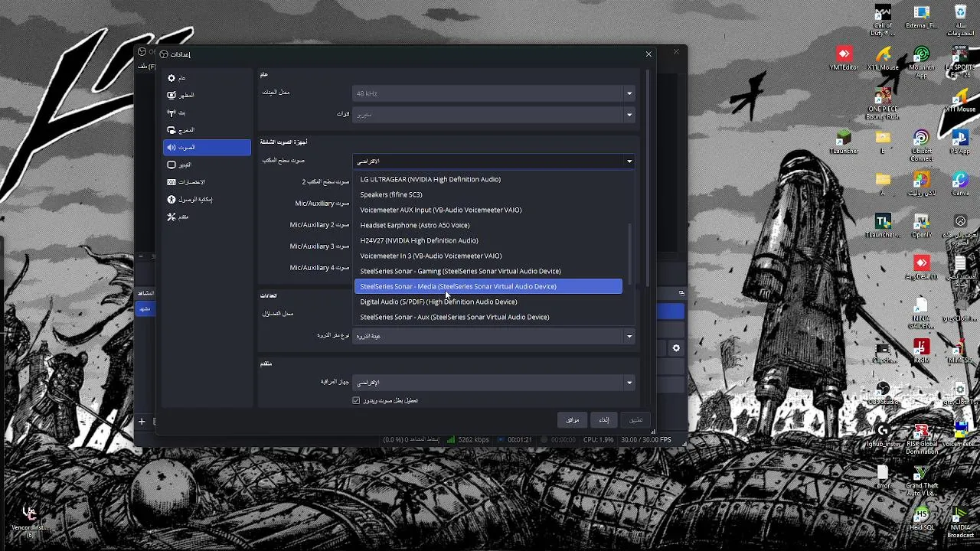Open the AnyDesk desktop shortcut
The width and height of the screenshot is (980, 551).
[921, 268]
